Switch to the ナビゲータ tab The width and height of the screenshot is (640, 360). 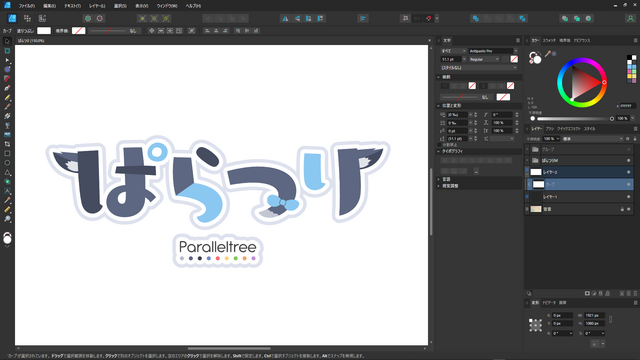point(549,303)
